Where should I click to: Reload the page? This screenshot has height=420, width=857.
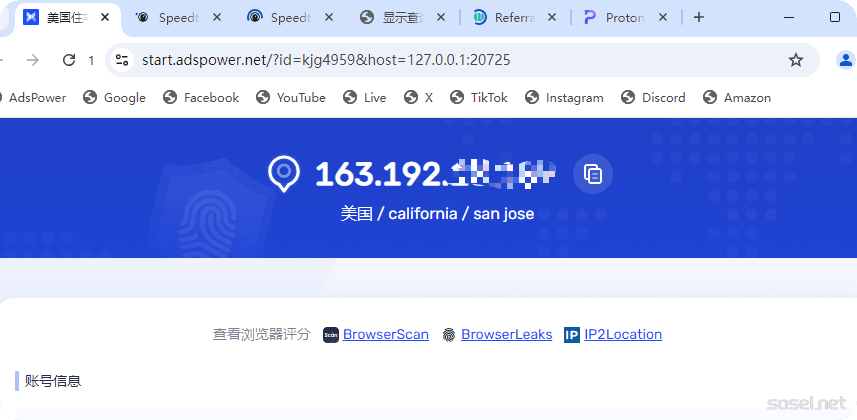(x=69, y=60)
